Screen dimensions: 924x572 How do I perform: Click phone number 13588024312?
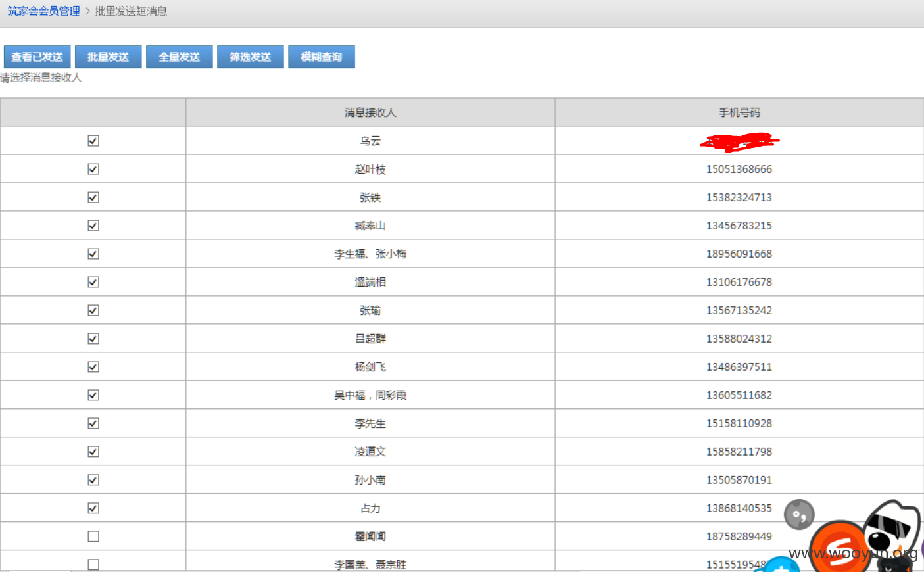tap(739, 339)
